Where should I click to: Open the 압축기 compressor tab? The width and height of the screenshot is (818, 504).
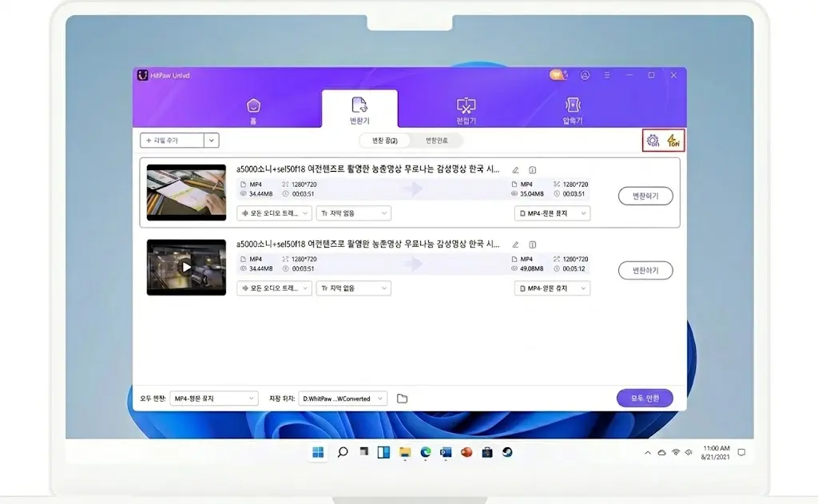(x=572, y=111)
